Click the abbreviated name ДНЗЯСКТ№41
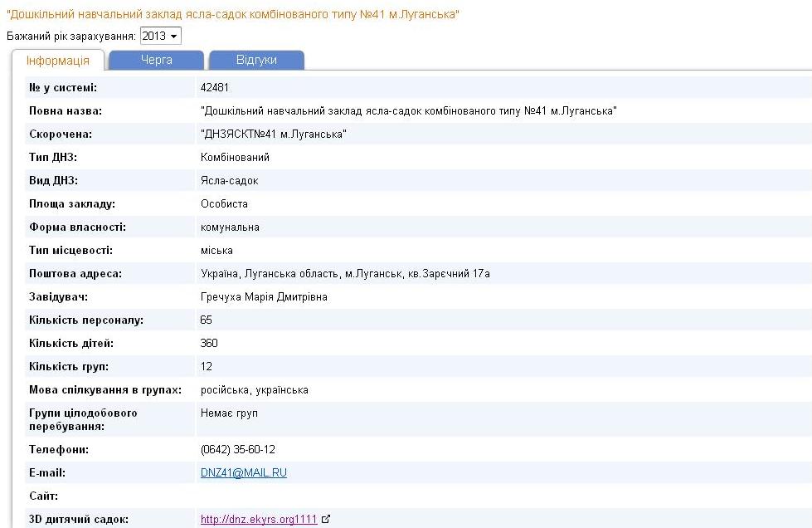The image size is (812, 528). 273,134
